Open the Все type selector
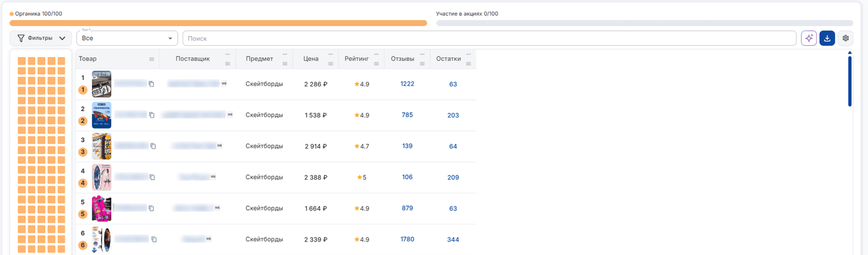Viewport: 868px width, 255px height. (x=127, y=38)
